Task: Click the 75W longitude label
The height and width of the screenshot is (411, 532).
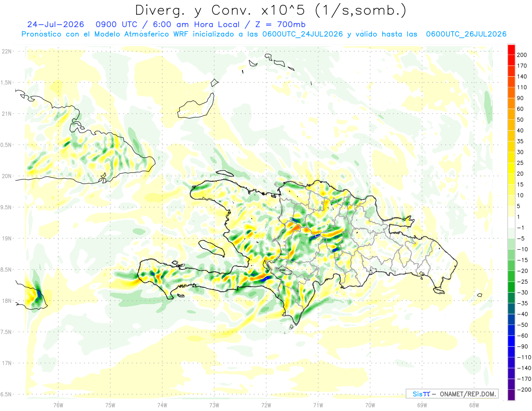Action: pos(110,405)
